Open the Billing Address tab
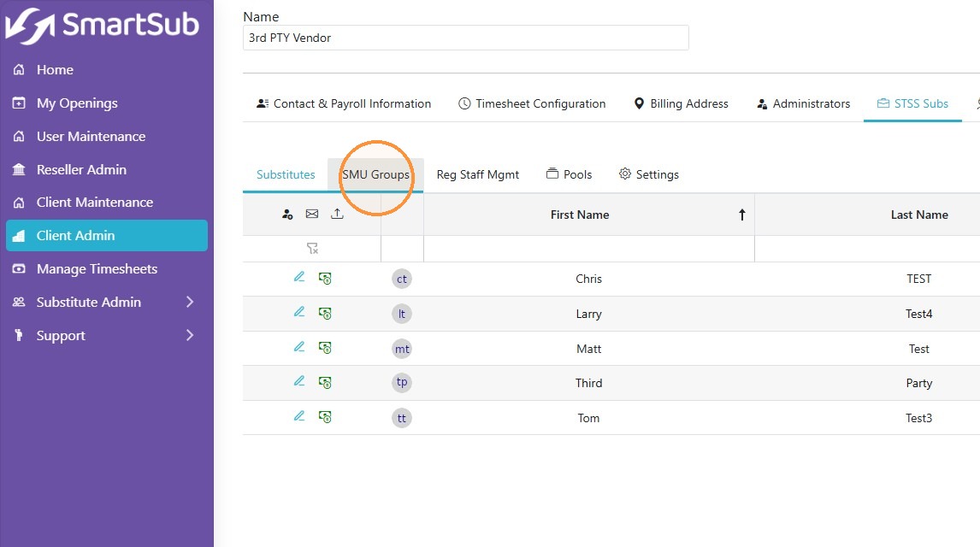 [682, 103]
